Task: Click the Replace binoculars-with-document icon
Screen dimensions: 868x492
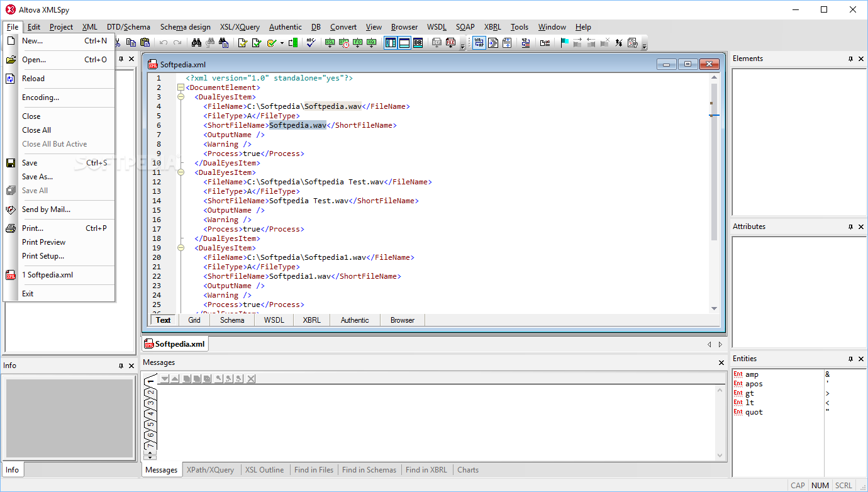Action: tap(223, 43)
